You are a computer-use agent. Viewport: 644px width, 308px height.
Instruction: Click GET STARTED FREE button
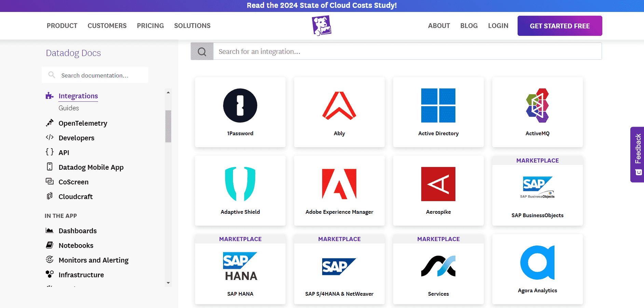tap(560, 26)
